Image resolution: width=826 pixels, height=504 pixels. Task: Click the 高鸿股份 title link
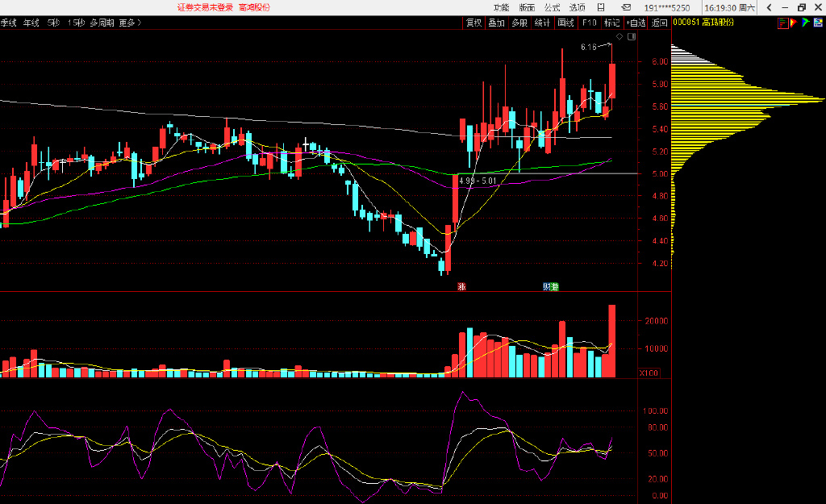tap(254, 7)
